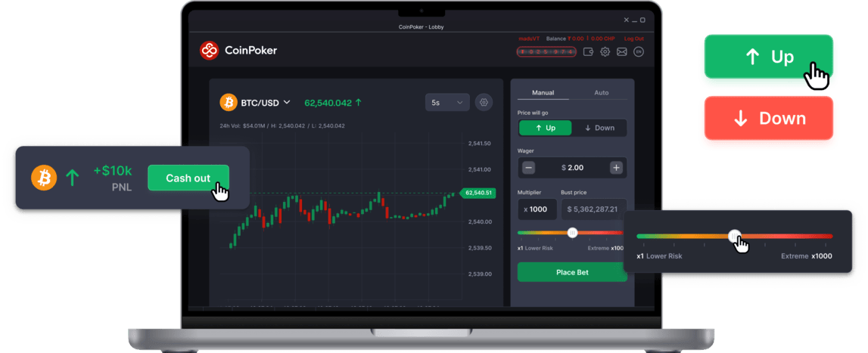This screenshot has width=868, height=353.
Task: Increase wager with the plus icon
Action: click(x=616, y=168)
